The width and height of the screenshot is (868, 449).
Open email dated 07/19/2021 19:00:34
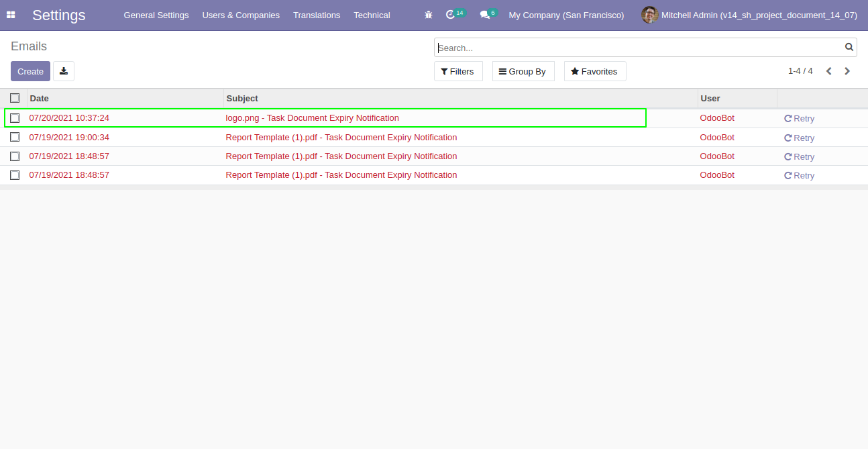[69, 137]
